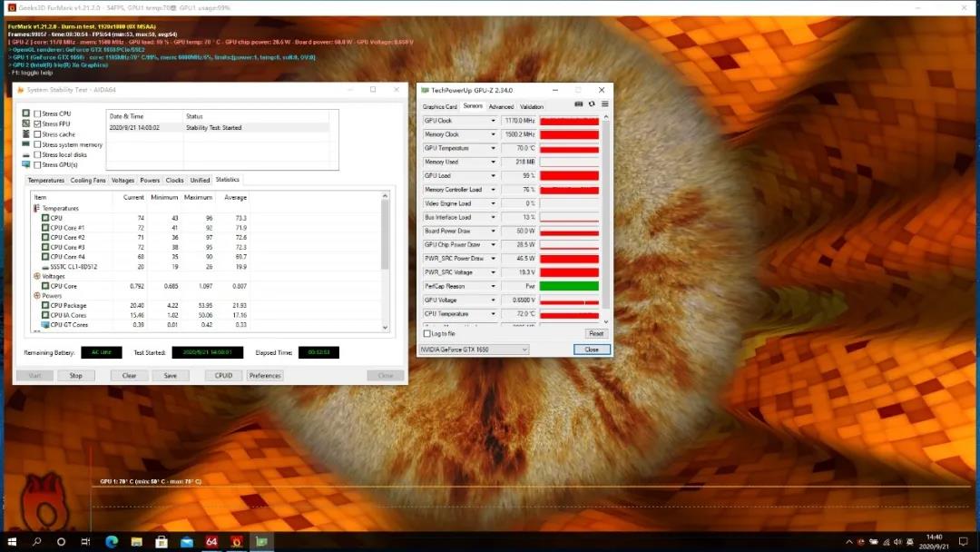Open Memory Used sensor dropdown
The width and height of the screenshot is (980, 552).
coord(493,162)
